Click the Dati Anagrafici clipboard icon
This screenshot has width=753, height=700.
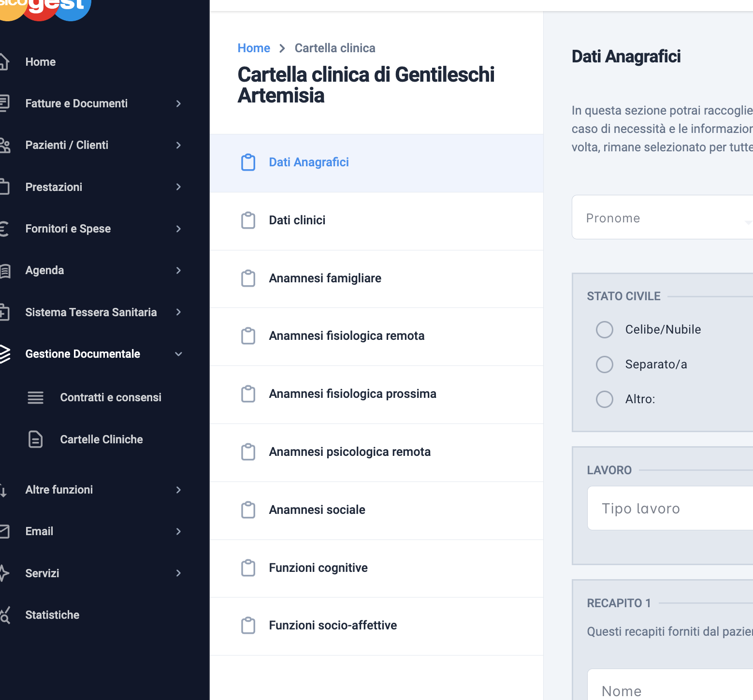tap(248, 162)
